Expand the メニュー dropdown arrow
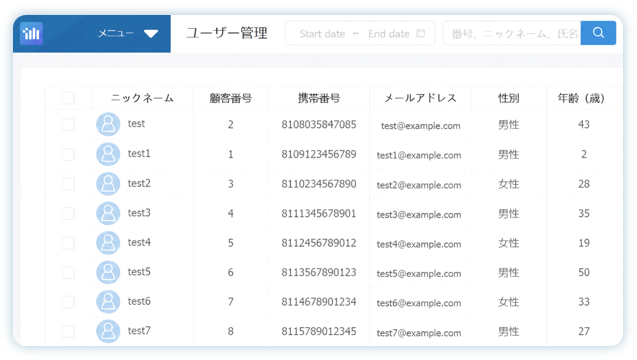The height and width of the screenshot is (360, 637). coord(151,34)
